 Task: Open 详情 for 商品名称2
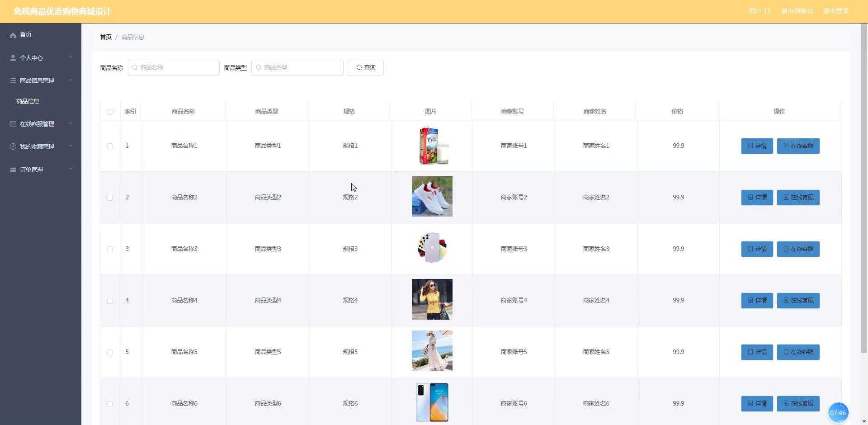pos(757,198)
